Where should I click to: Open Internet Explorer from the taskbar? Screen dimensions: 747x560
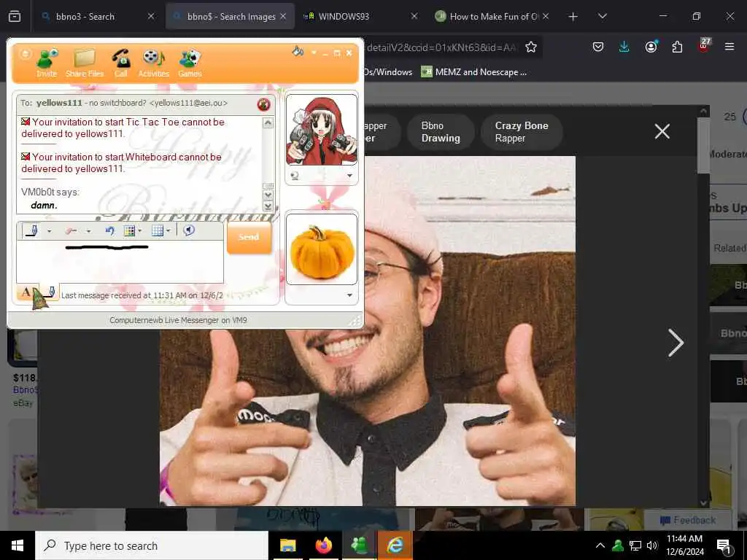point(395,545)
